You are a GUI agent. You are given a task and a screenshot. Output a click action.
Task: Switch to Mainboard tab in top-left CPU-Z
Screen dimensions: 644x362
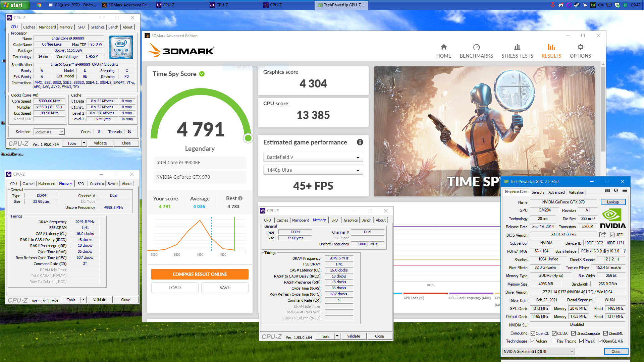point(47,27)
